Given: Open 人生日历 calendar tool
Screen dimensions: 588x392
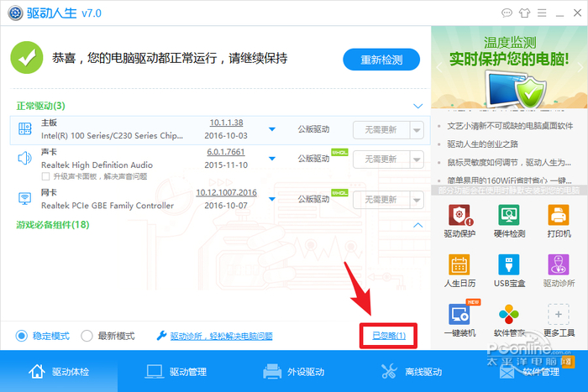Looking at the screenshot, I should [x=459, y=270].
